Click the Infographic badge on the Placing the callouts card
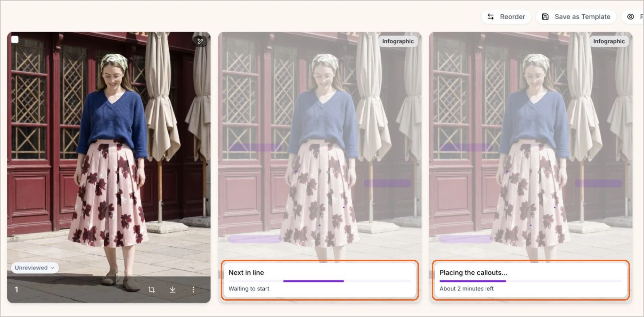This screenshot has width=644, height=317. [x=609, y=41]
